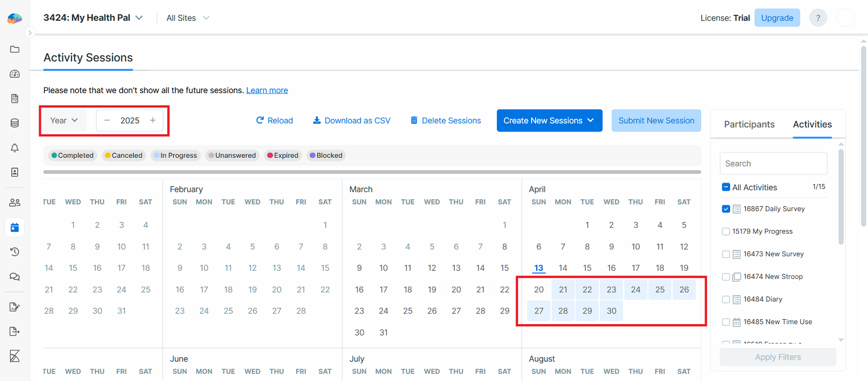Open the Notifications bell in the sidebar
This screenshot has width=868, height=381.
click(14, 148)
